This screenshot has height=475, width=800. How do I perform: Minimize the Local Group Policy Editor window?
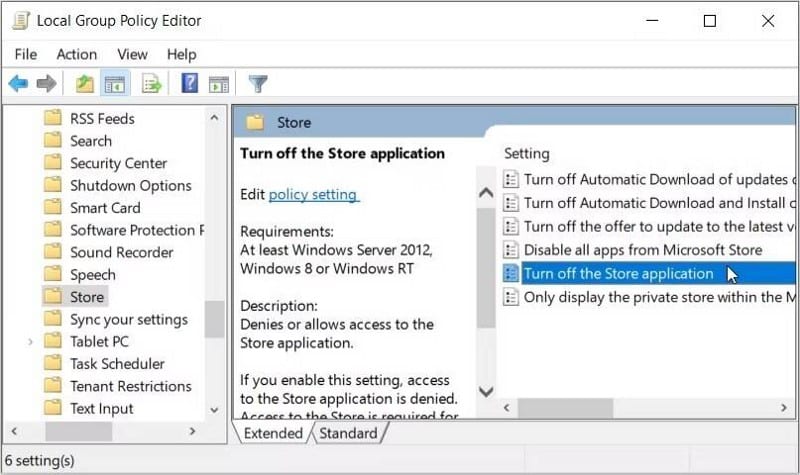click(652, 21)
